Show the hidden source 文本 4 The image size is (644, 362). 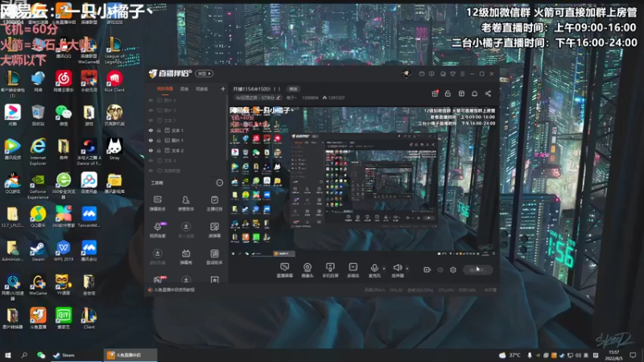pyautogui.click(x=151, y=160)
